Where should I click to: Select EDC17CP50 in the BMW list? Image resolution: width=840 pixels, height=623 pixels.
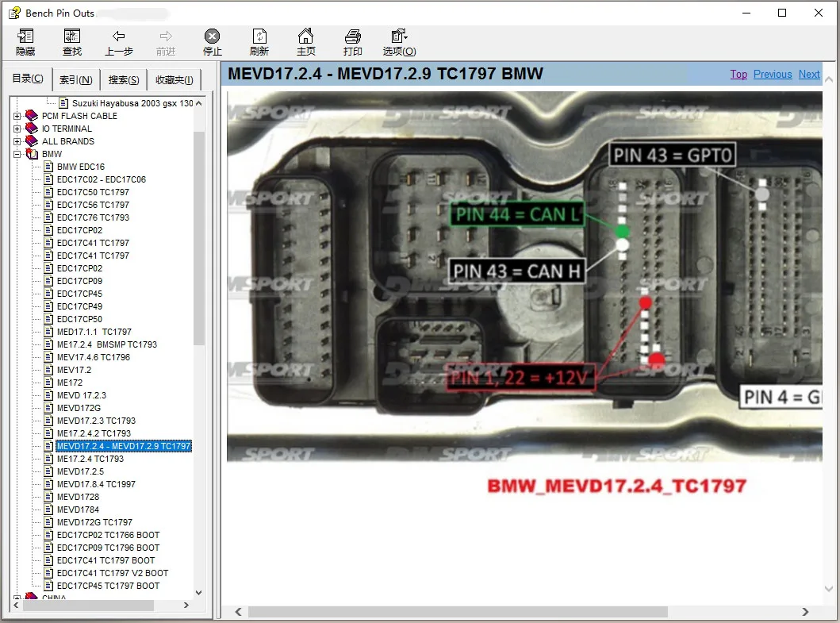tap(79, 319)
